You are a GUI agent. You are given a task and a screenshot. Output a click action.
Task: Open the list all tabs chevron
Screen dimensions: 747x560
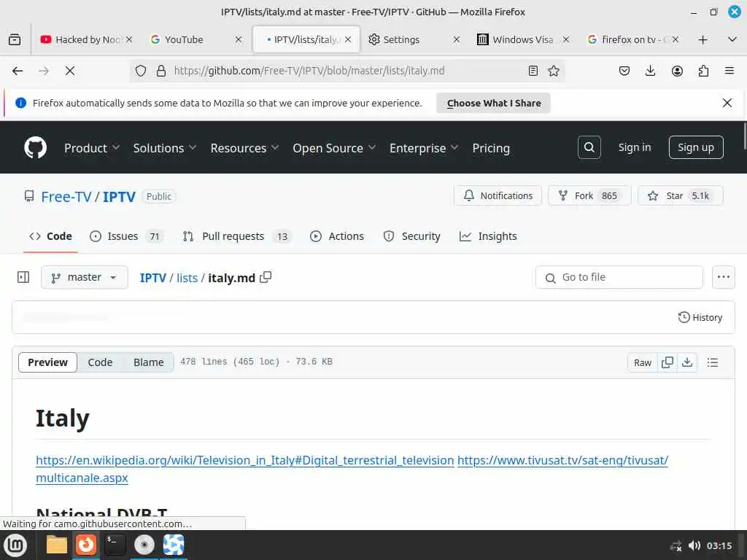[x=732, y=39]
